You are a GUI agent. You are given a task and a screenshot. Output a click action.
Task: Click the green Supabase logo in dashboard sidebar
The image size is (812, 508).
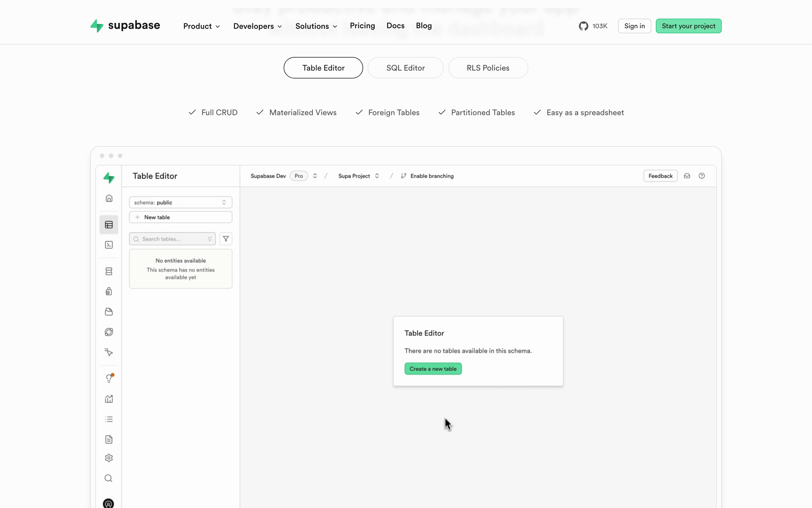(109, 178)
